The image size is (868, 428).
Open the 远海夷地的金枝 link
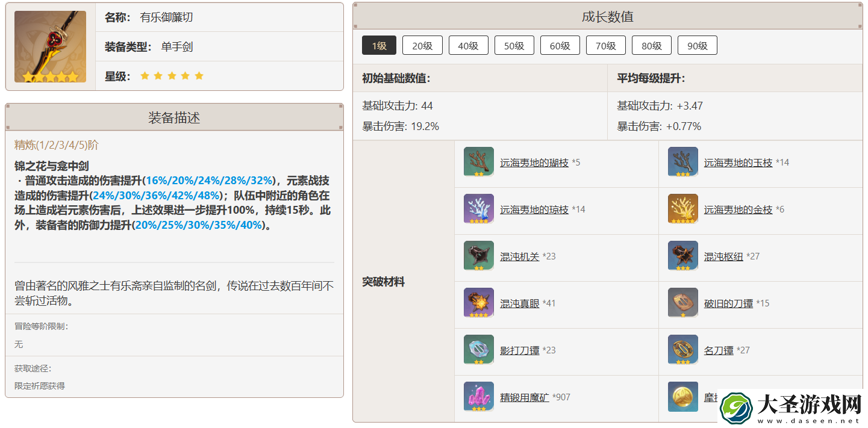click(x=738, y=209)
